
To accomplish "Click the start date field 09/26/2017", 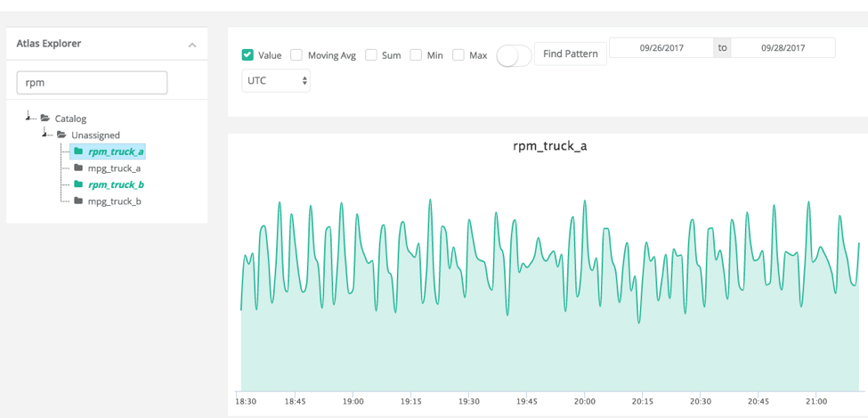I will (x=661, y=48).
